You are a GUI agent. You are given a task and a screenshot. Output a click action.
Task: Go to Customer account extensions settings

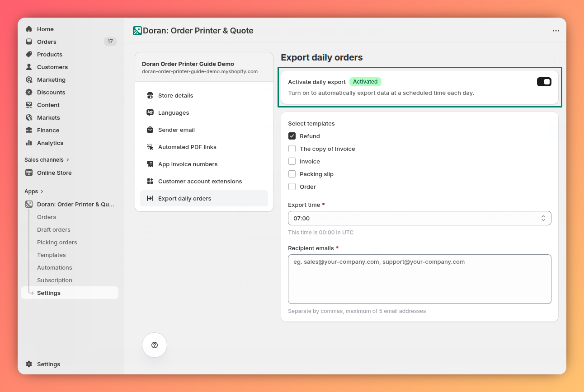click(204, 181)
